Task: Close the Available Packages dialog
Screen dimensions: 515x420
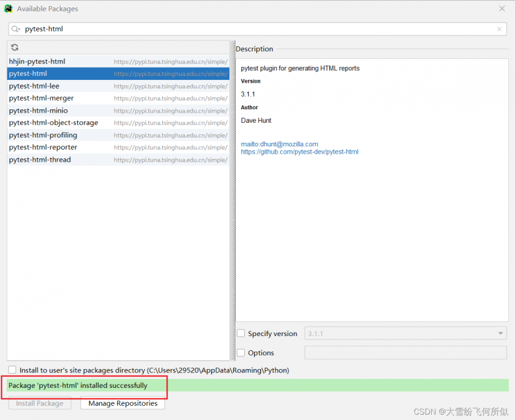Action: [502, 9]
